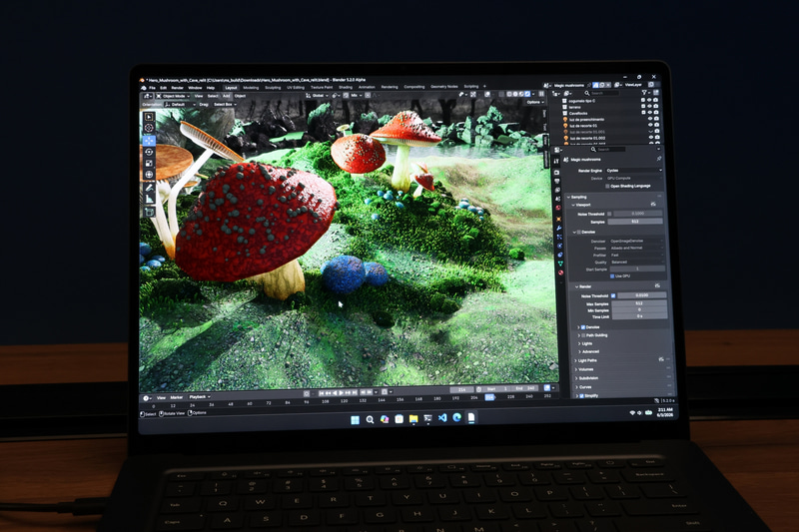Image resolution: width=799 pixels, height=532 pixels.
Task: Toggle viewport Noise Threshold checkbox
Action: [x=609, y=214]
